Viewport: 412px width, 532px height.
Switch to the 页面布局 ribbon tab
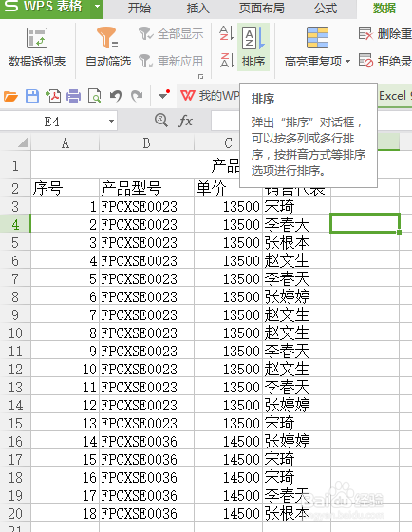point(262,9)
